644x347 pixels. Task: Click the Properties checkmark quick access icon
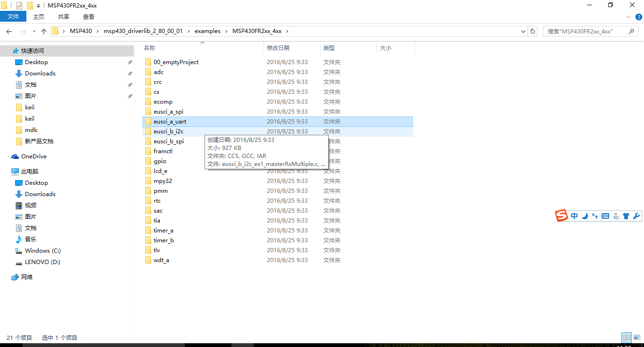tap(19, 6)
